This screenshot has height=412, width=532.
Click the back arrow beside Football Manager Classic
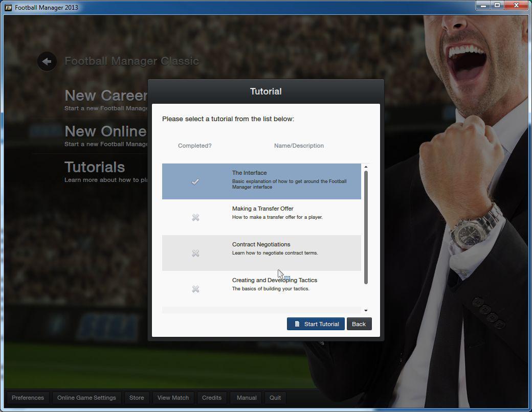(x=47, y=61)
